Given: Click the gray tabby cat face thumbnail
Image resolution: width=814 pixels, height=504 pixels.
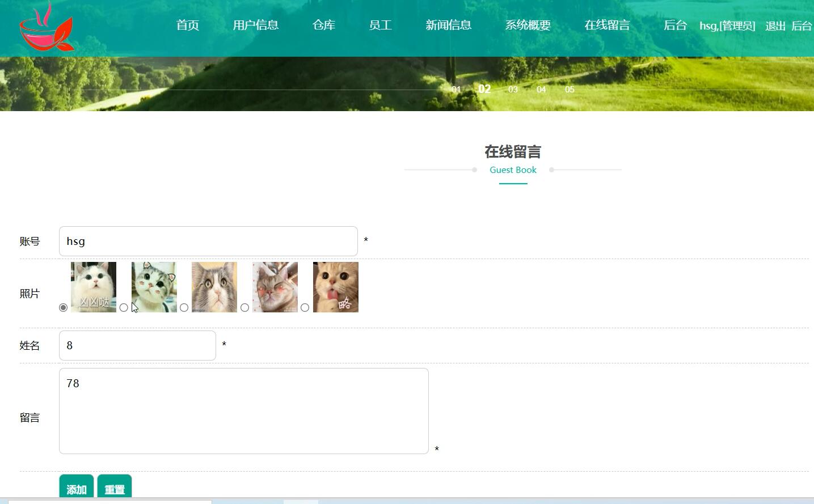Looking at the screenshot, I should click(x=214, y=287).
